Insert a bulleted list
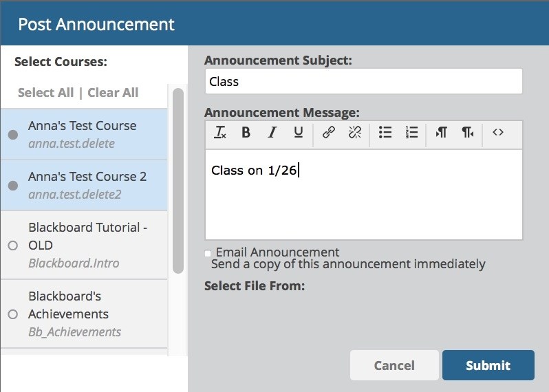Viewport: 549px width, 392px height. [385, 133]
